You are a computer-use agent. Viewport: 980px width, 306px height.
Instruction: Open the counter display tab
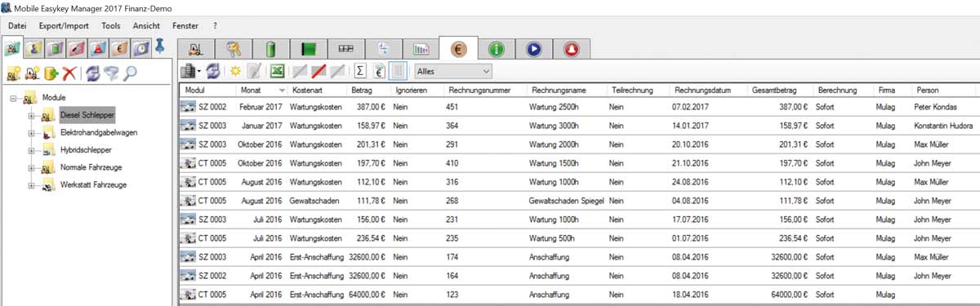coord(346,48)
